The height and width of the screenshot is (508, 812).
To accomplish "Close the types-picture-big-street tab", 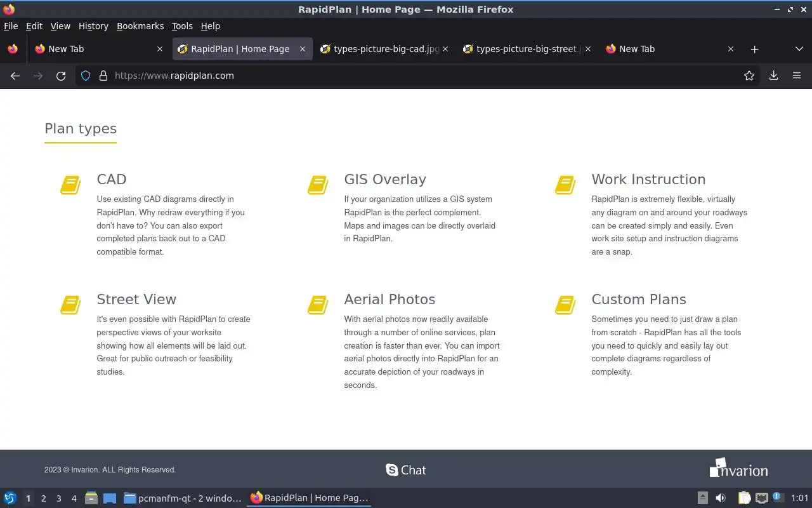I will click(x=588, y=49).
